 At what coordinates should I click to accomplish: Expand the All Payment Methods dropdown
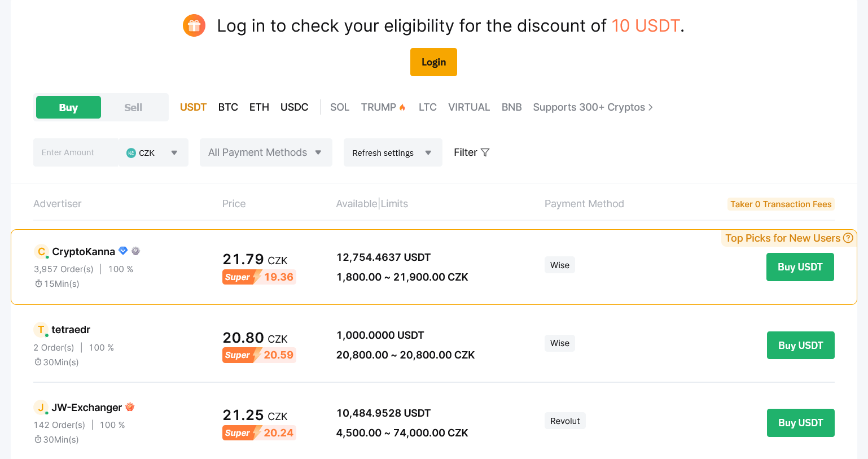(265, 152)
